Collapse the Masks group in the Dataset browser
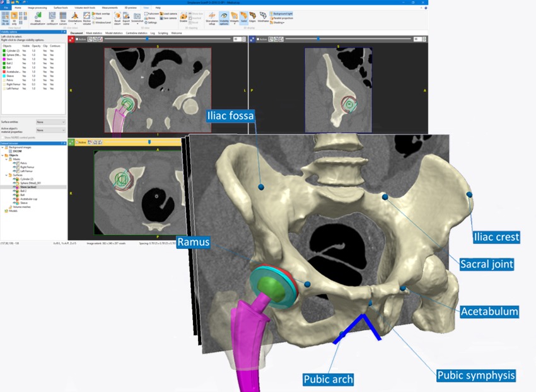 tap(6, 159)
